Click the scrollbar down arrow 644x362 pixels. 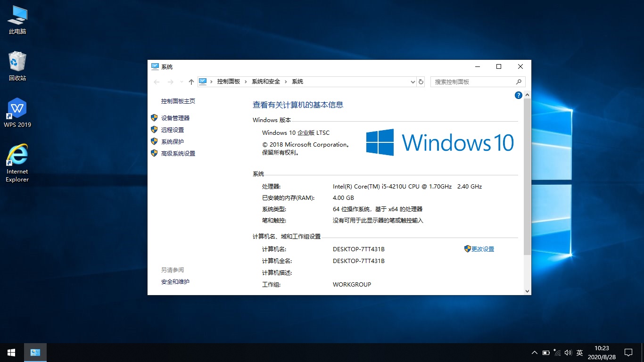[x=527, y=291]
